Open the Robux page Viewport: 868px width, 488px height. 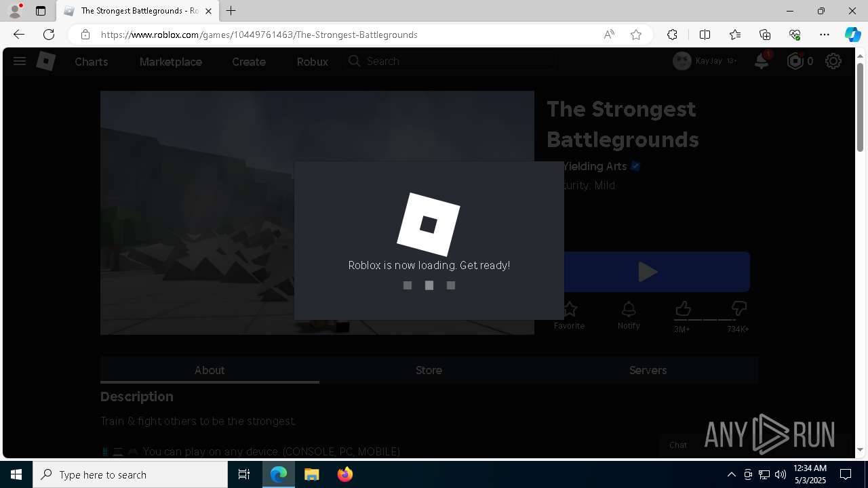[x=313, y=62]
